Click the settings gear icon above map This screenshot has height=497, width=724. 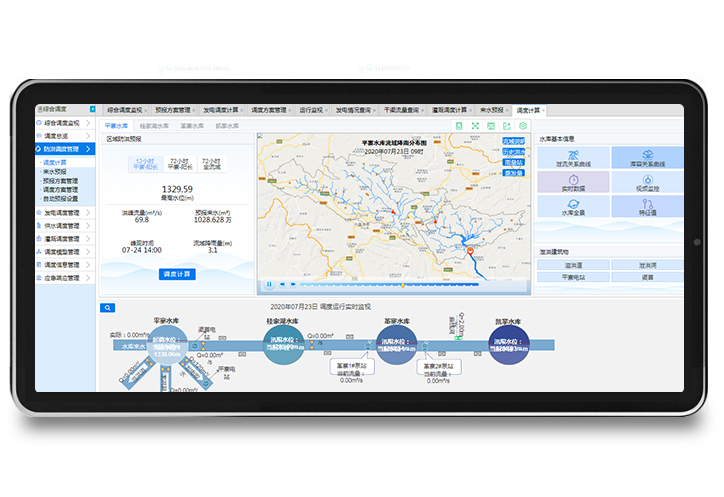coord(522,126)
